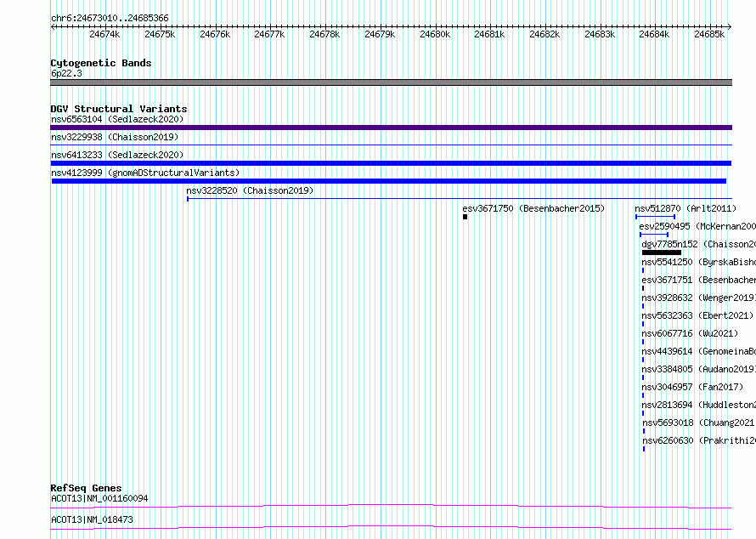Select the dark purple nsv6563104 variant bar
Image resolution: width=756 pixels, height=539 pixels.
click(391, 128)
